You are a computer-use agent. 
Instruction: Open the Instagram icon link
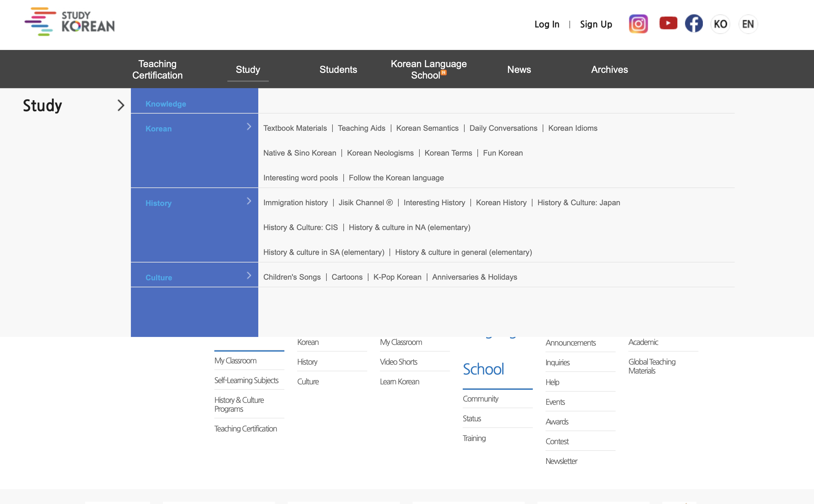pyautogui.click(x=638, y=24)
